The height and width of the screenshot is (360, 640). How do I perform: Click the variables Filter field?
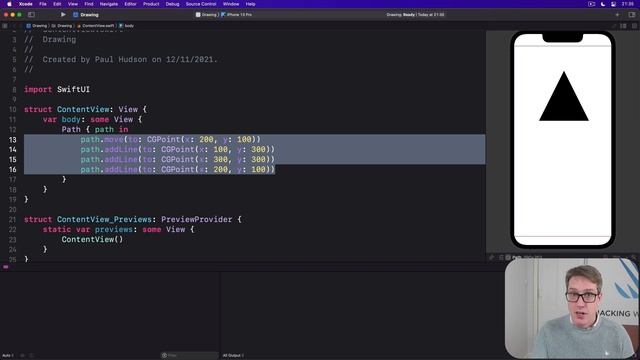point(189,356)
